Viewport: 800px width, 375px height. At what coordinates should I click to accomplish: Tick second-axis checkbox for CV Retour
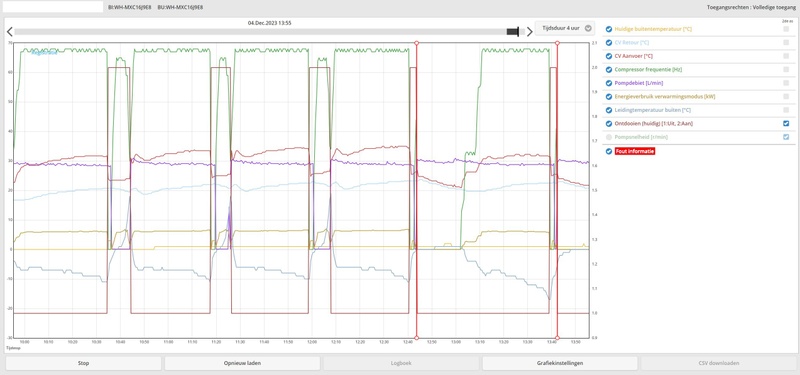tap(786, 43)
